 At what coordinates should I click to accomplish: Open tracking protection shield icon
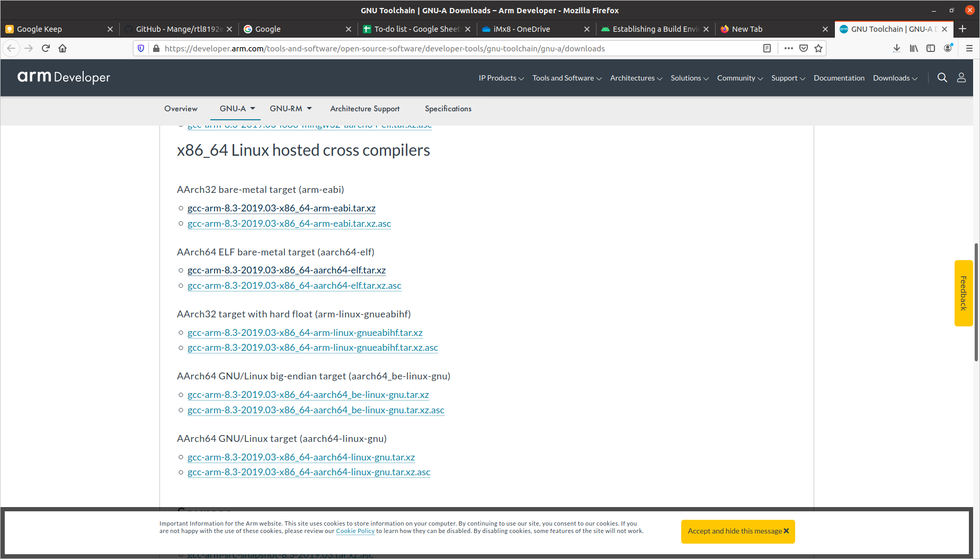coord(141,48)
